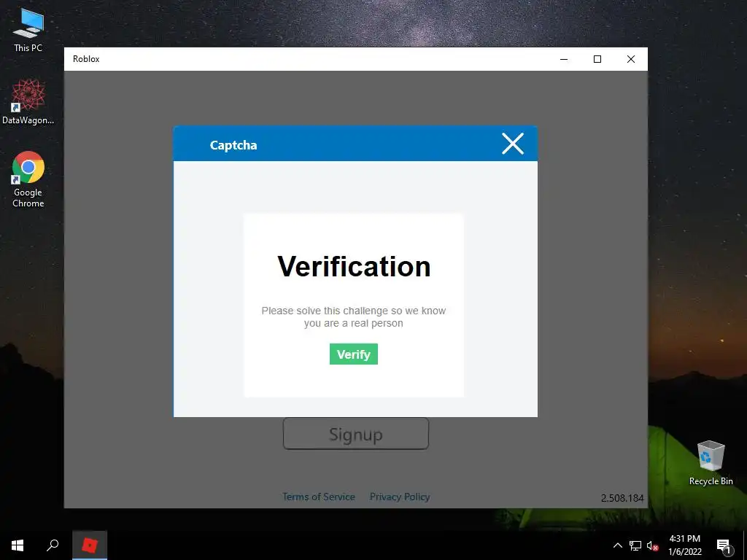Show hidden system tray icons
This screenshot has height=560, width=747.
coord(617,545)
